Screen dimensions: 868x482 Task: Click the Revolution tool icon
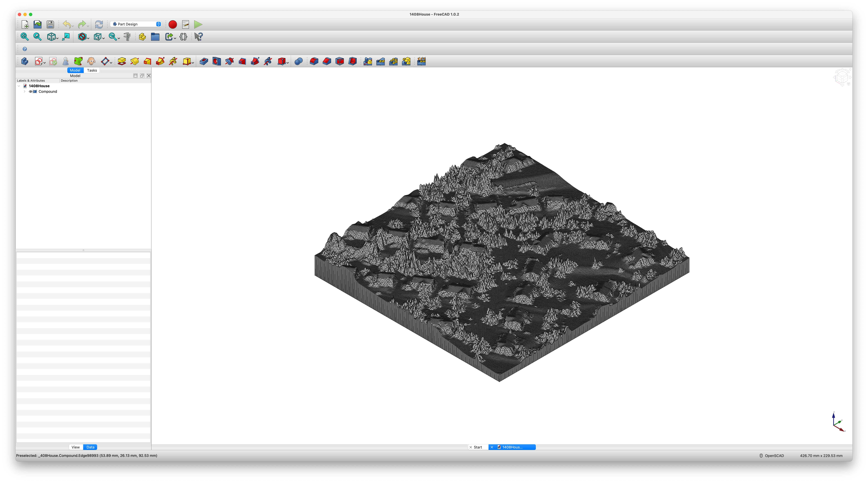[135, 61]
